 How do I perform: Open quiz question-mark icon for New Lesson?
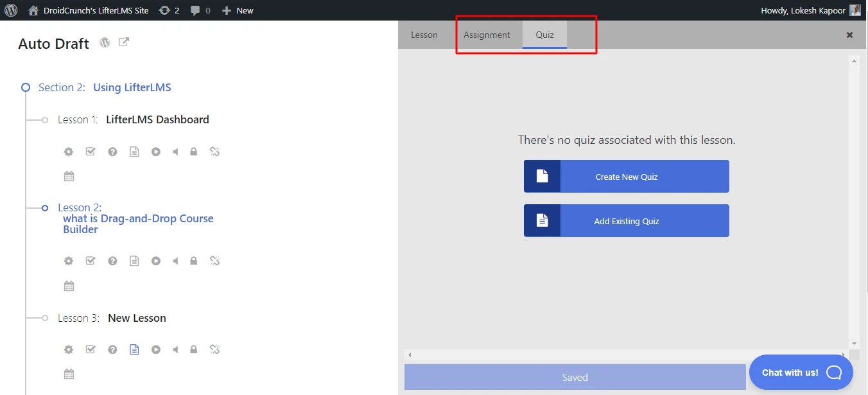pos(112,350)
